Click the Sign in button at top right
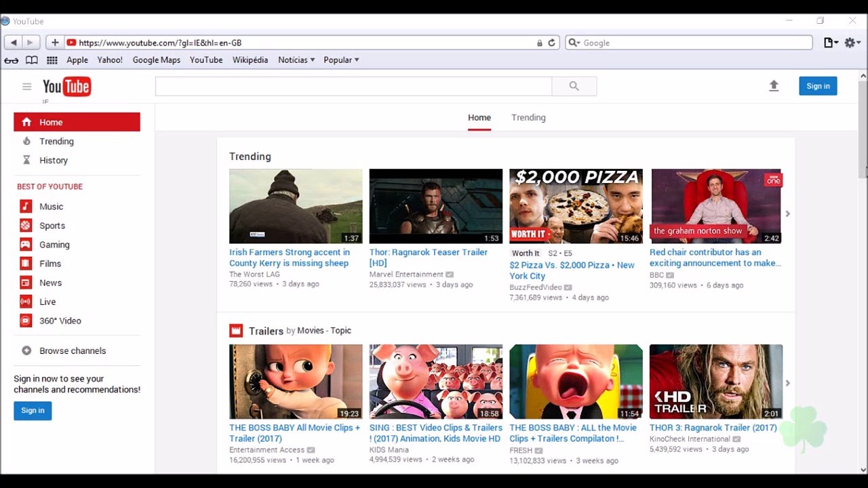The height and width of the screenshot is (488, 868). coord(818,86)
